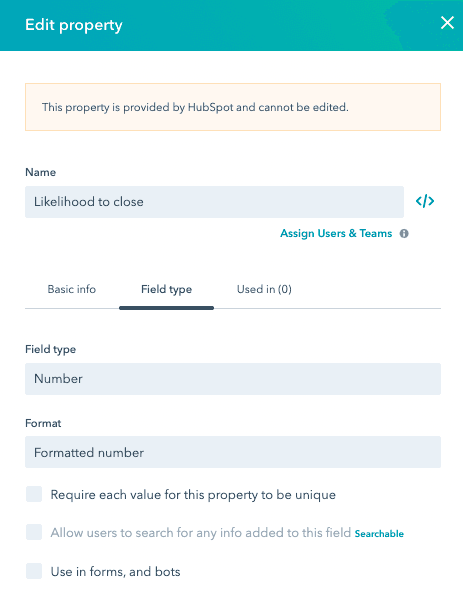Switch to the Basic info tab
Image resolution: width=463 pixels, height=598 pixels.
click(x=72, y=289)
